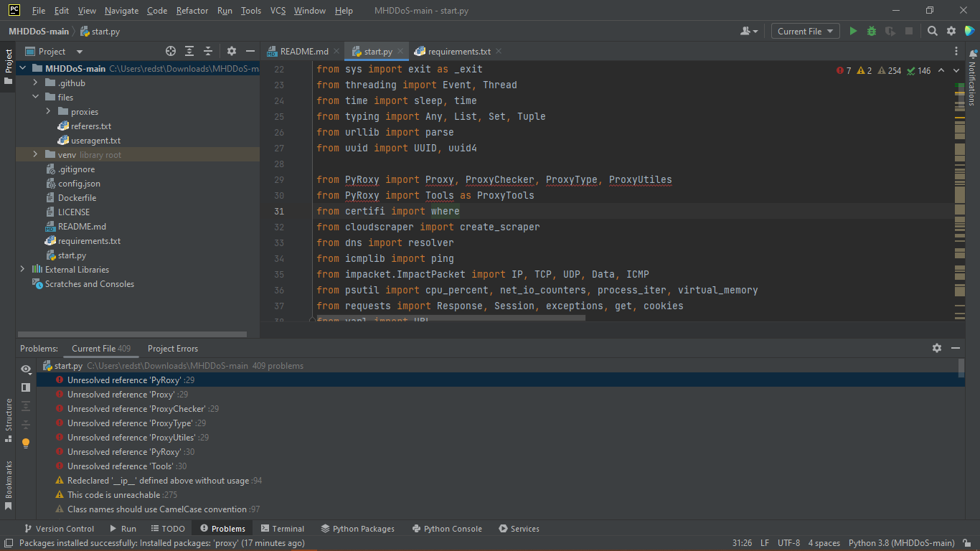
Task: Open Project panel options gear
Action: click(232, 51)
